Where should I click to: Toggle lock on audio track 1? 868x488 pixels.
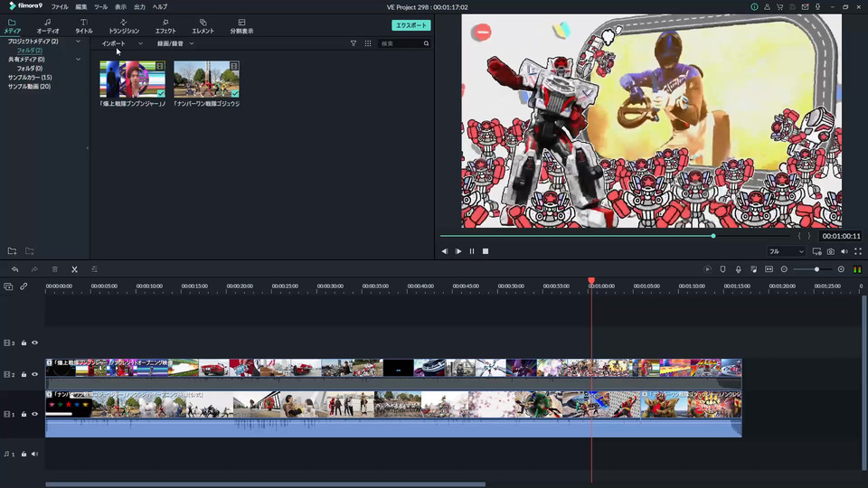[x=24, y=455]
